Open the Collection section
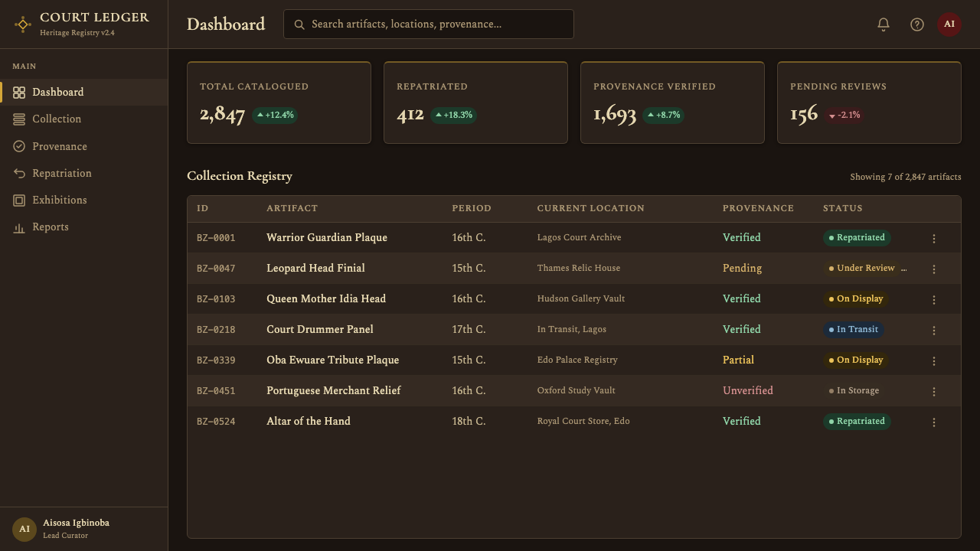The image size is (980, 551). coord(83,119)
